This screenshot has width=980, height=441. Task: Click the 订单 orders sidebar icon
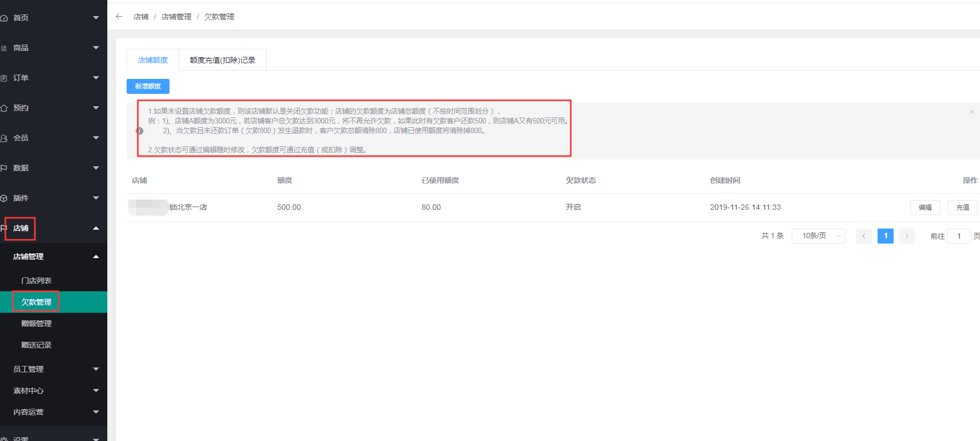click(4, 78)
